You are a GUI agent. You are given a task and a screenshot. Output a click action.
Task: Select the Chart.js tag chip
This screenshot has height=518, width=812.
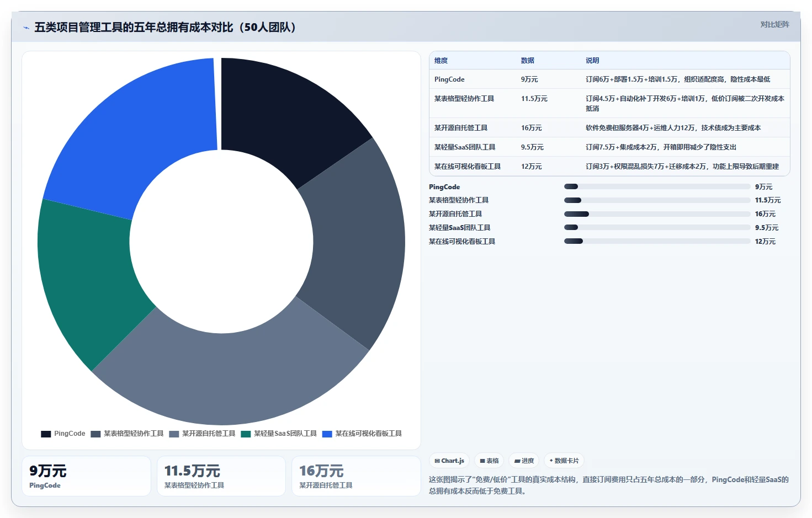(x=449, y=461)
